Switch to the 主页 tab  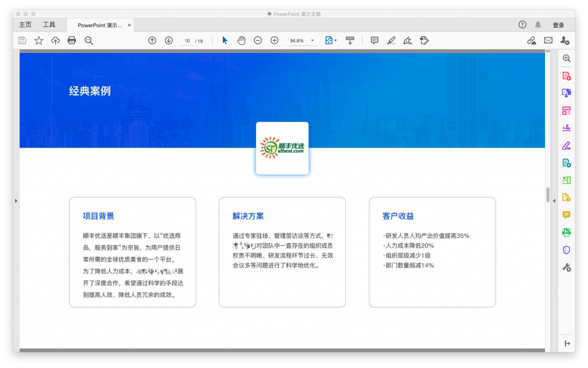(25, 25)
